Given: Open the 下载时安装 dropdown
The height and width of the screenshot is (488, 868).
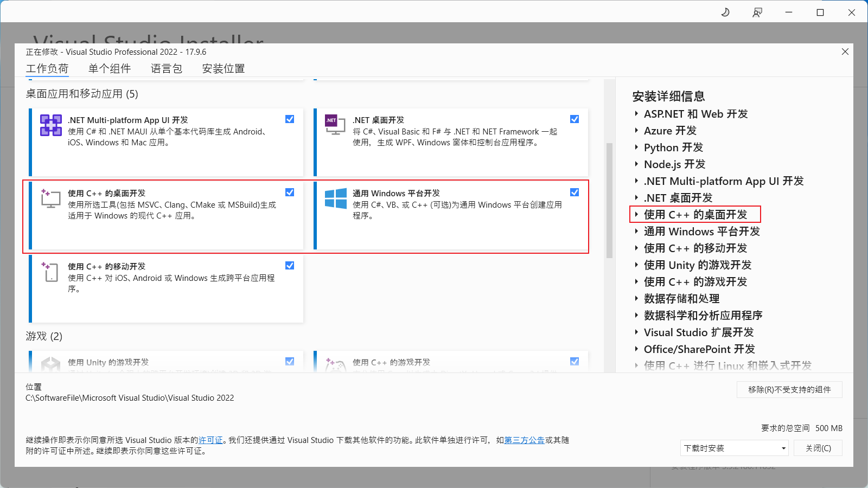Looking at the screenshot, I should [x=735, y=448].
